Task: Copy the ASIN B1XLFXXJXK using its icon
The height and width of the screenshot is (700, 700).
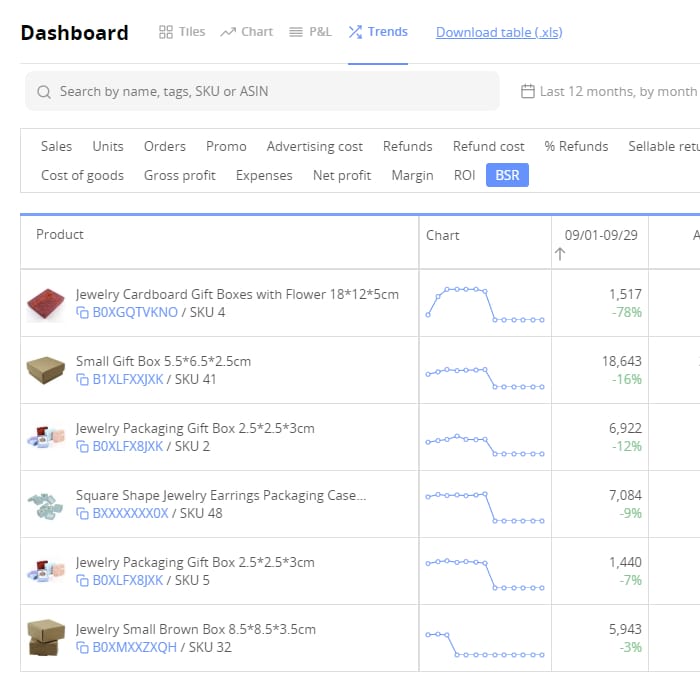Action: click(x=83, y=380)
